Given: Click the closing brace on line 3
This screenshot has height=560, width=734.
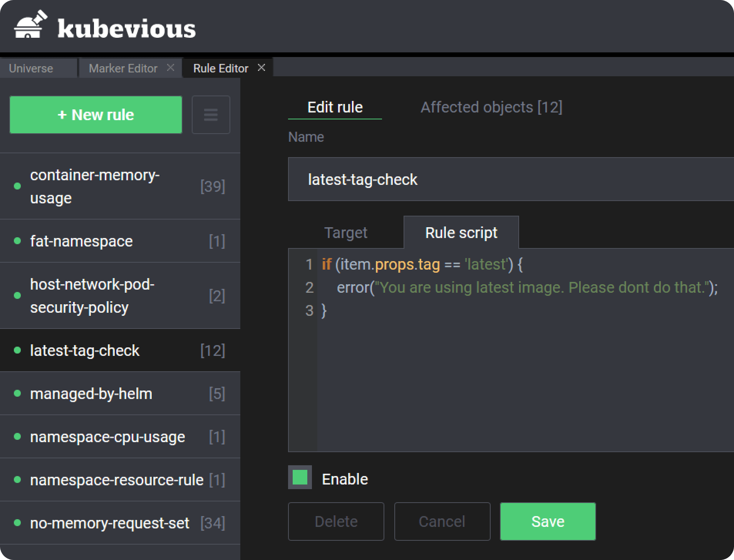Looking at the screenshot, I should coord(324,310).
